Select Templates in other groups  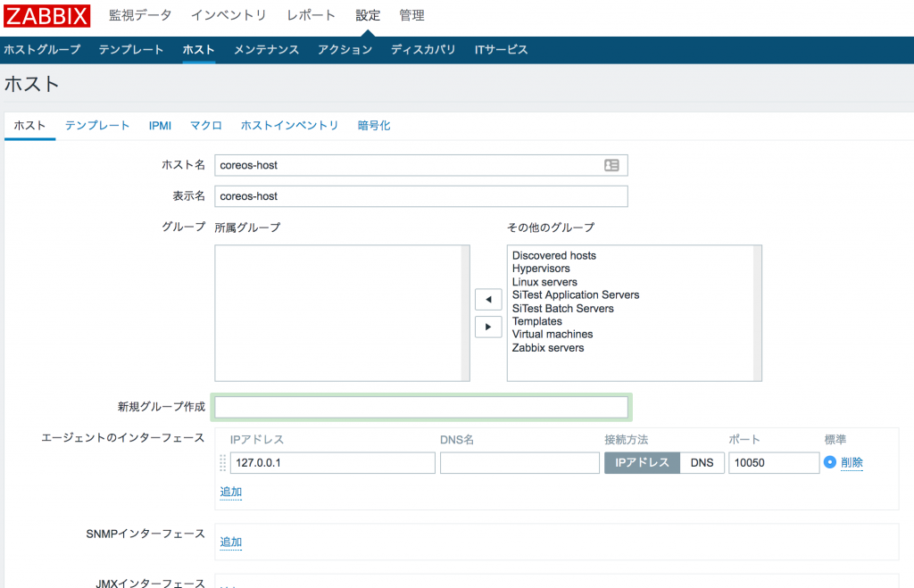point(536,321)
